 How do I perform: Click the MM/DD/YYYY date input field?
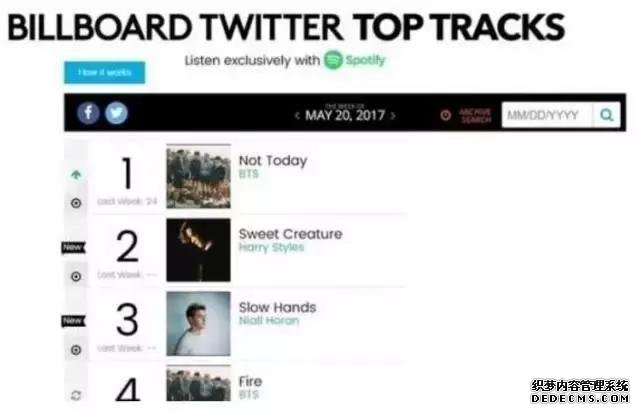point(546,115)
